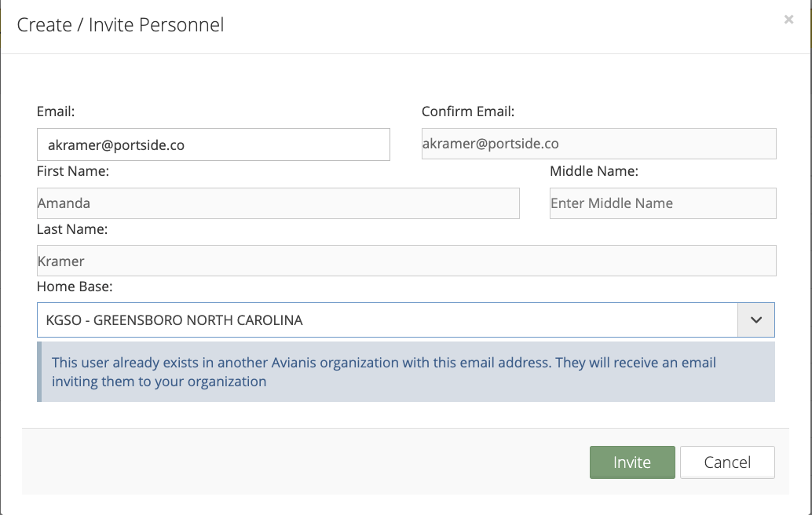Cancel the personnel invitation
This screenshot has width=812, height=515.
point(727,462)
